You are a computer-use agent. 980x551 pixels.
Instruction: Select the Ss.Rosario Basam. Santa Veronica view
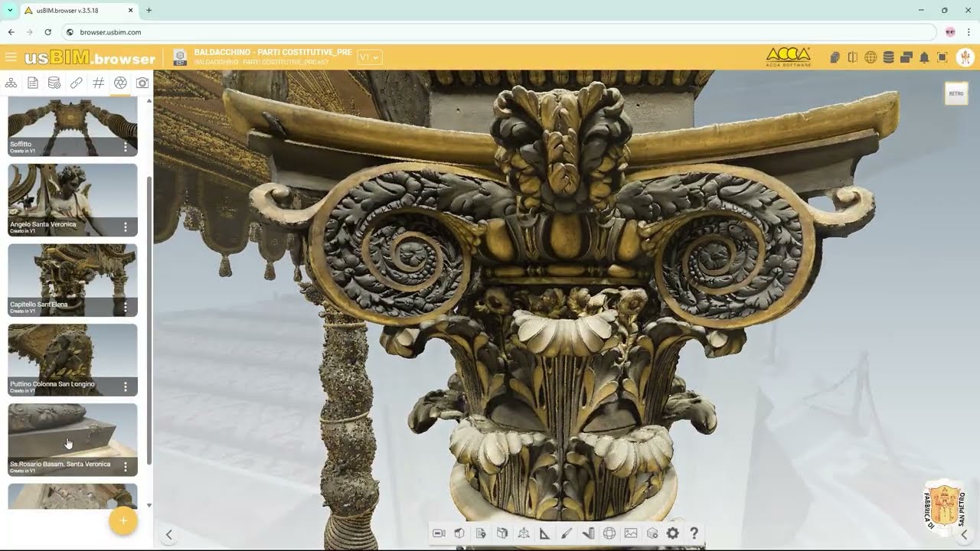[x=73, y=439]
